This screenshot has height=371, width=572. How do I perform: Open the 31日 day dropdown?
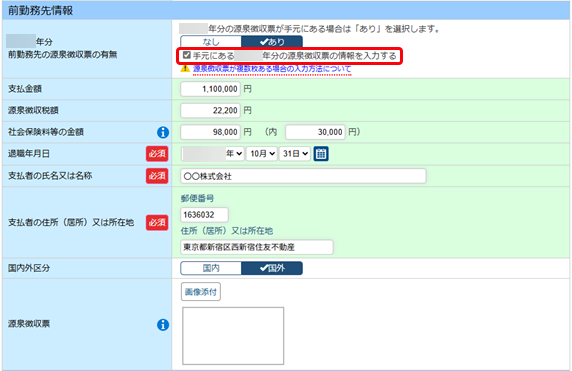pos(295,154)
